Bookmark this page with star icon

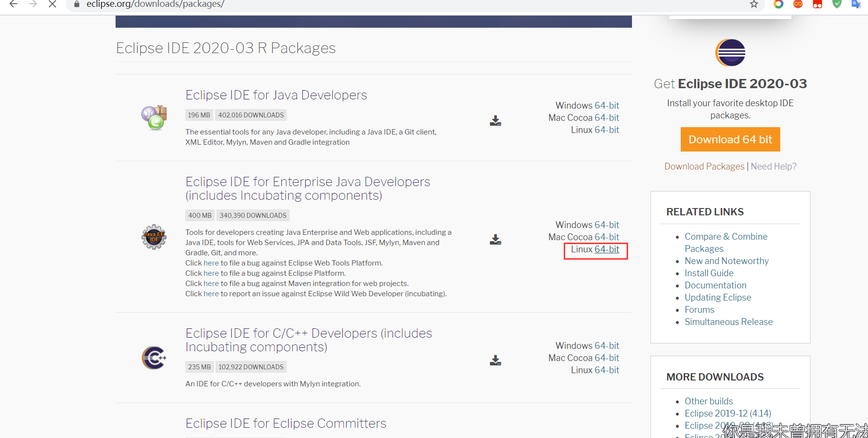click(x=754, y=4)
